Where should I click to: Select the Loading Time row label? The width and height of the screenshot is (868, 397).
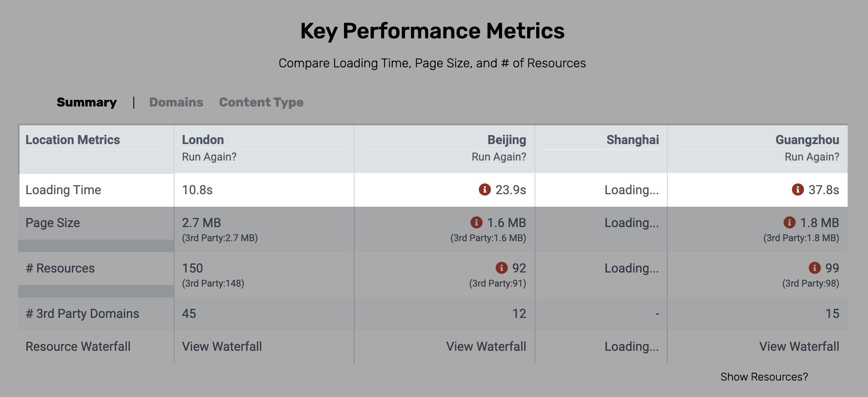(63, 190)
